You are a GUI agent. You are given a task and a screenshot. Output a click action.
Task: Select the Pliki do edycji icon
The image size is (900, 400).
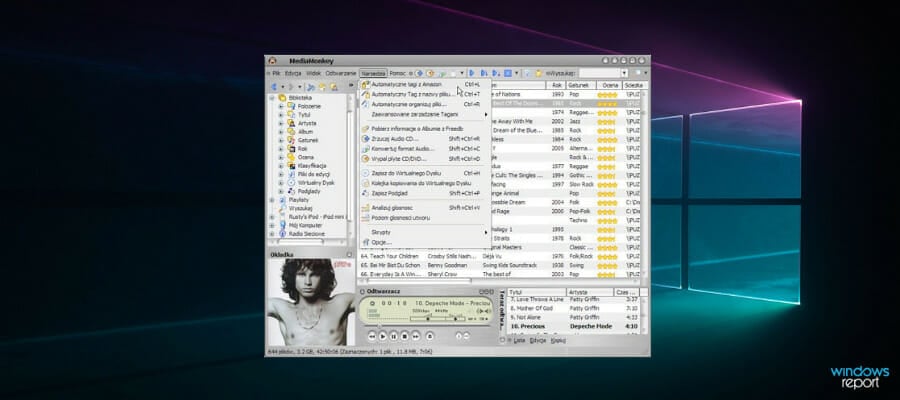(291, 174)
